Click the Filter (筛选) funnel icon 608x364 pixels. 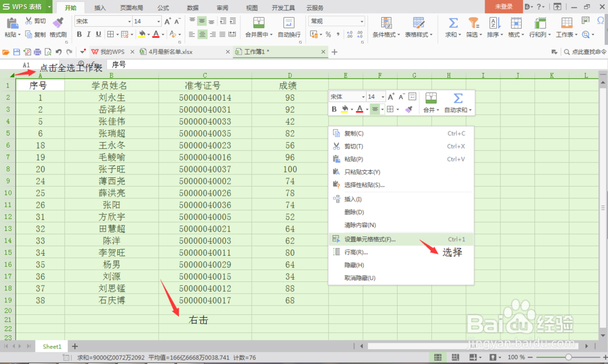(x=474, y=23)
